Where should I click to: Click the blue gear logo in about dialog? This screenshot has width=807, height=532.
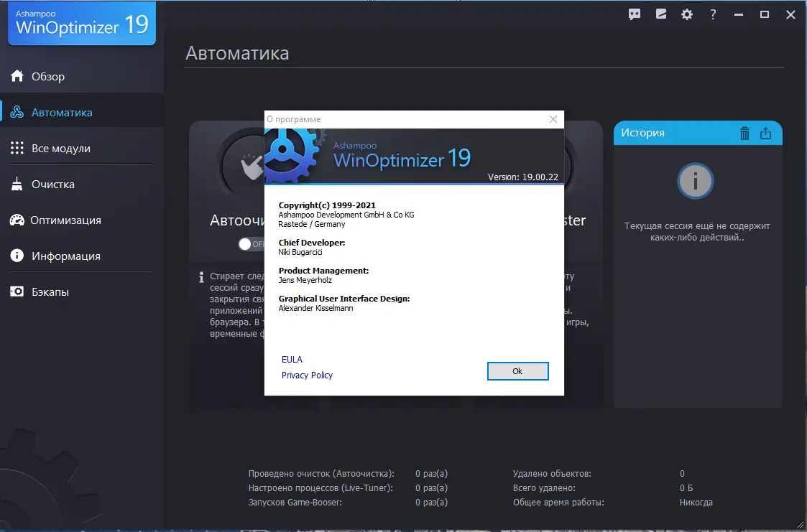click(294, 154)
